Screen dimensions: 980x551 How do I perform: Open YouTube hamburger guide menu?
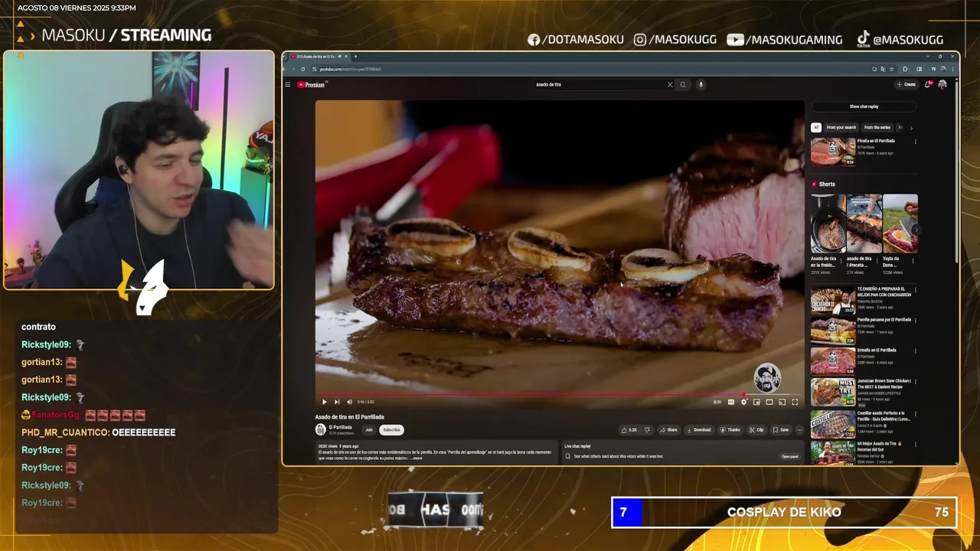click(288, 85)
